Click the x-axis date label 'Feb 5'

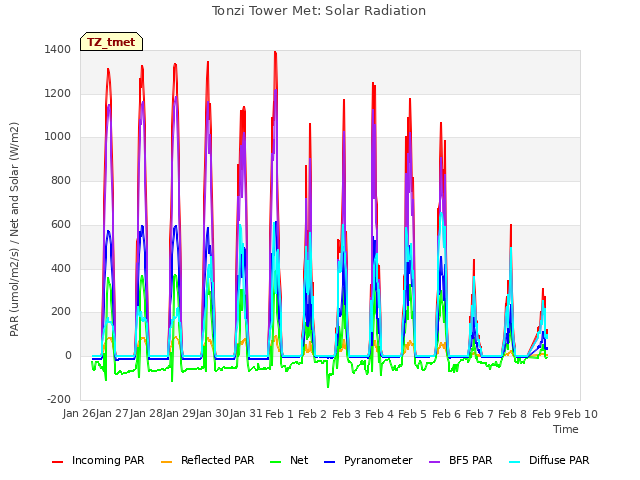tap(412, 414)
